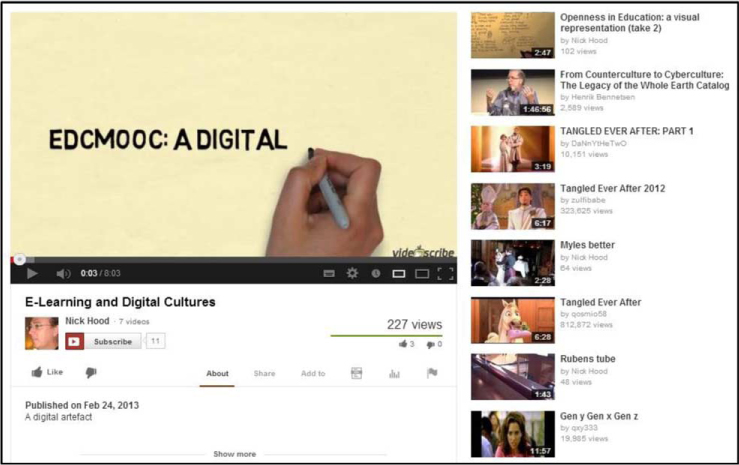
Task: Open the Add to playlist menu
Action: 313,374
